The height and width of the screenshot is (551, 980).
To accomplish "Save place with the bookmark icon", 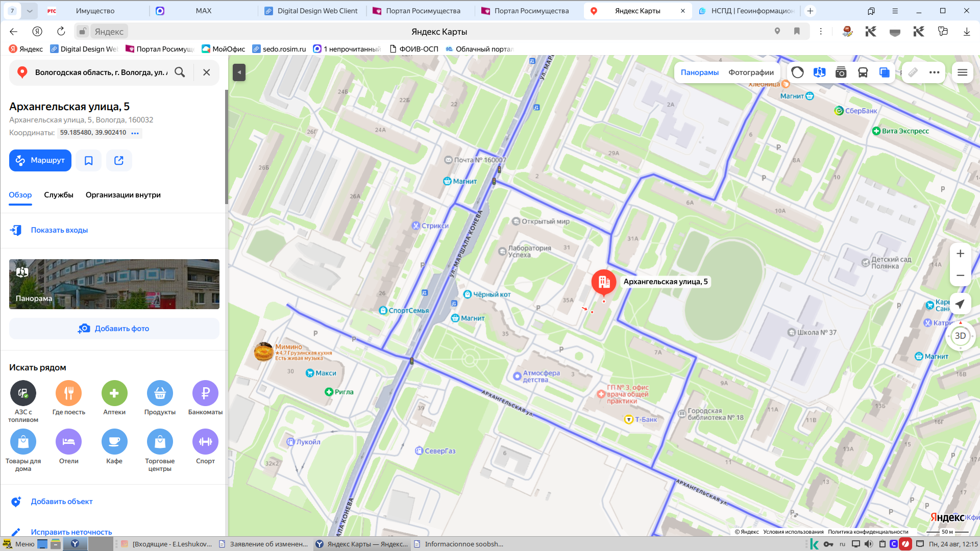I will 88,161.
